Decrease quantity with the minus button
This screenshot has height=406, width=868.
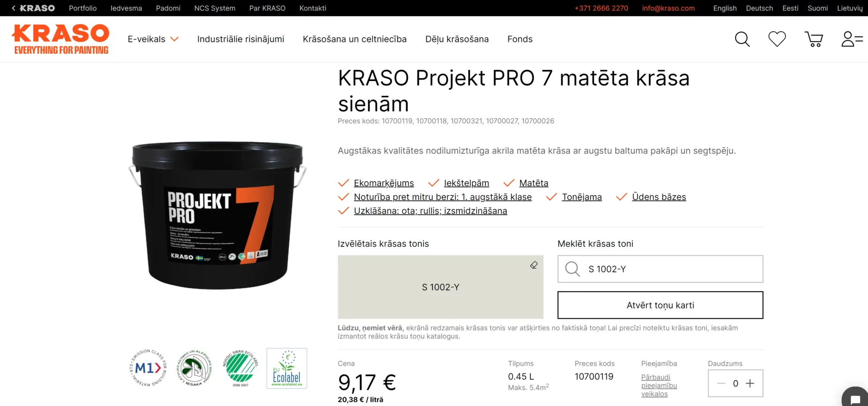(x=721, y=383)
